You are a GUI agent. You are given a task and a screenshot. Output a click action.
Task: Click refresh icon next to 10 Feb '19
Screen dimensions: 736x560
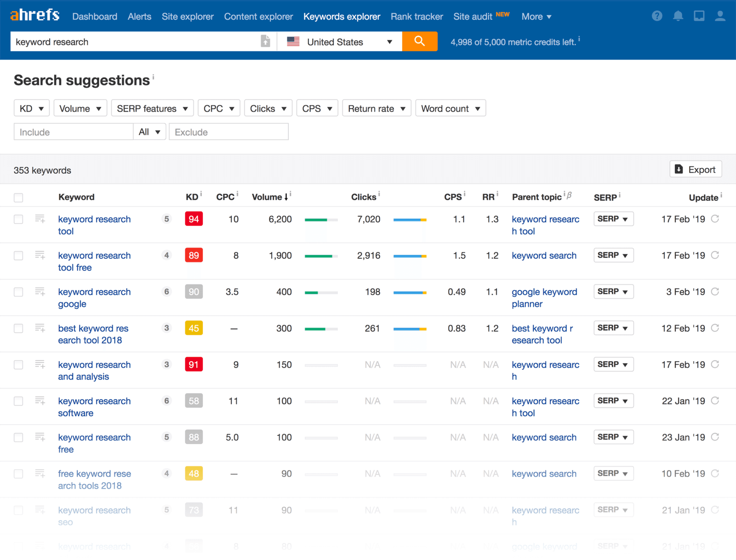pos(715,473)
